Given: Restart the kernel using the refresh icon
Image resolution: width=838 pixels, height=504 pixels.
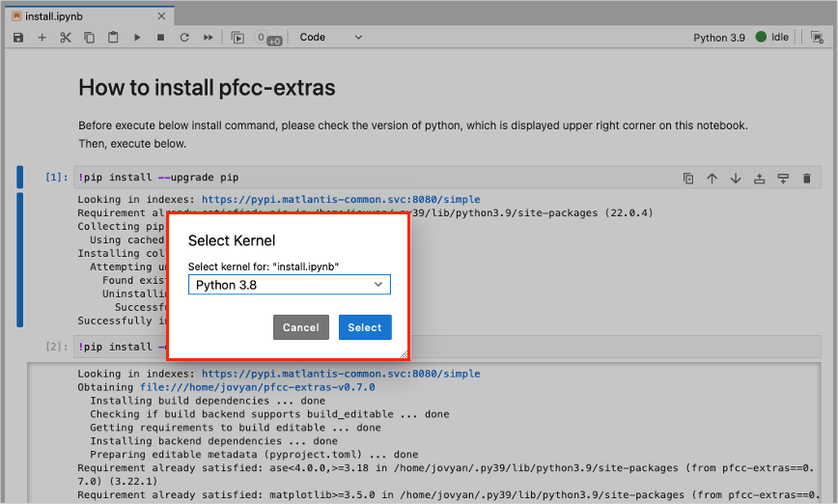Looking at the screenshot, I should click(184, 38).
